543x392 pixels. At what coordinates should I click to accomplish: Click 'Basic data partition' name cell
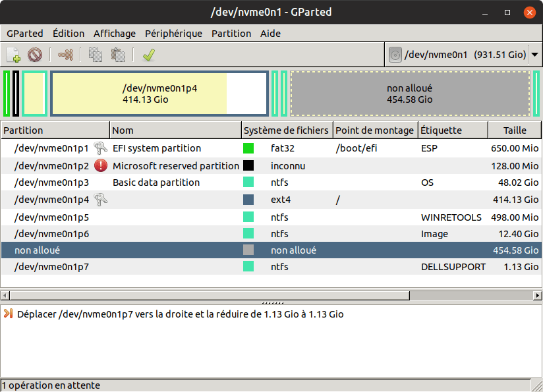[156, 182]
